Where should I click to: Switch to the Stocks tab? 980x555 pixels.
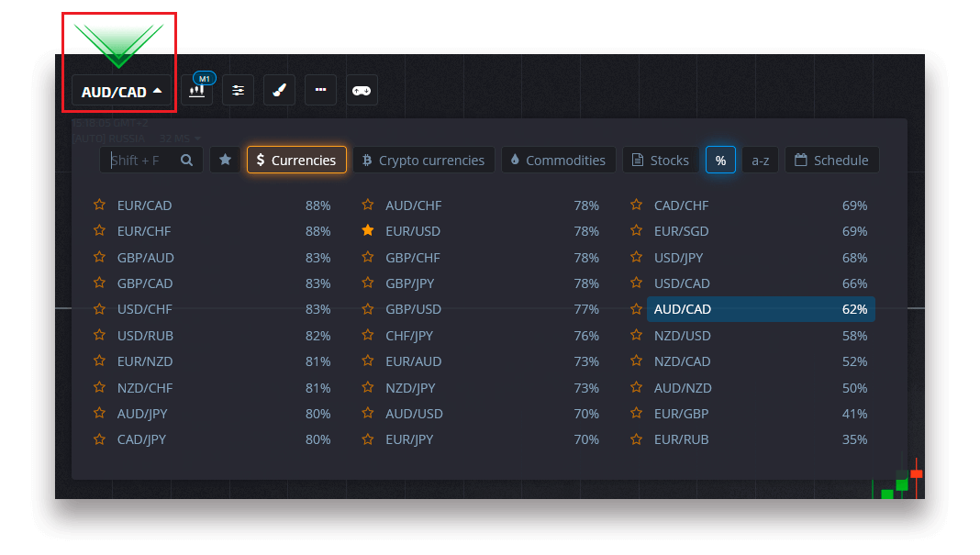pos(661,160)
